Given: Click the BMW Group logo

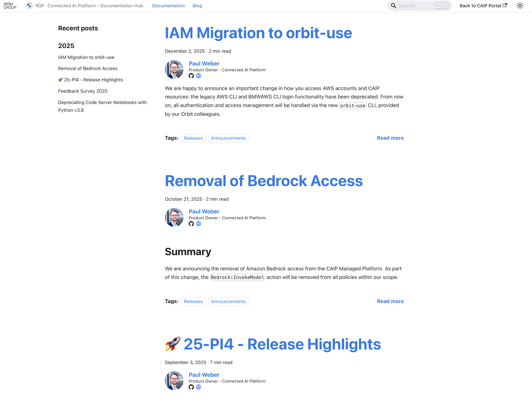Looking at the screenshot, I should [x=10, y=6].
